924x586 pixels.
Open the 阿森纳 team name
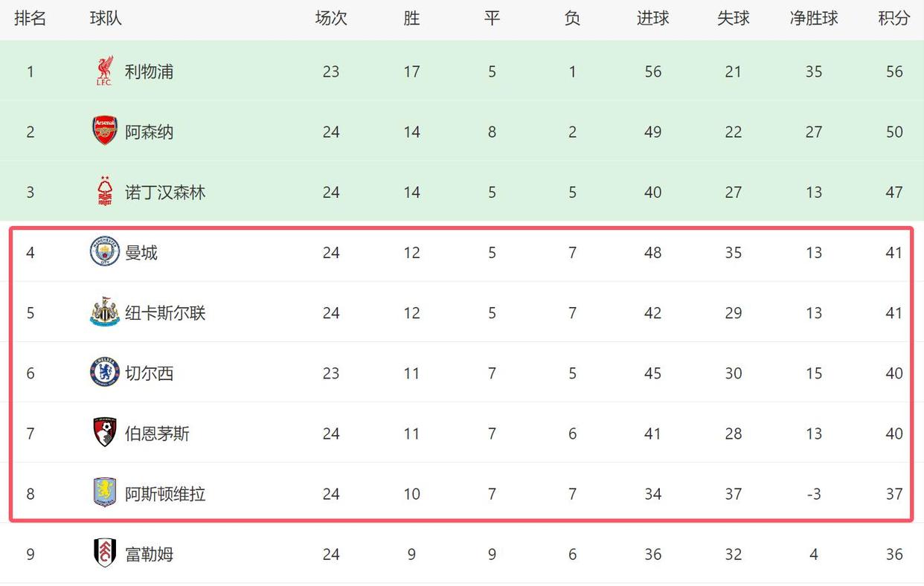point(149,132)
